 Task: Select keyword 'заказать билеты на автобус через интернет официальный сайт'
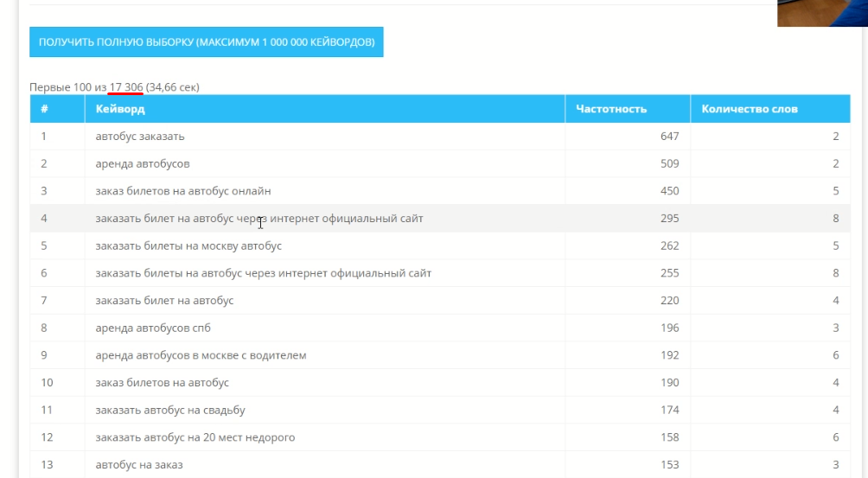(x=264, y=273)
